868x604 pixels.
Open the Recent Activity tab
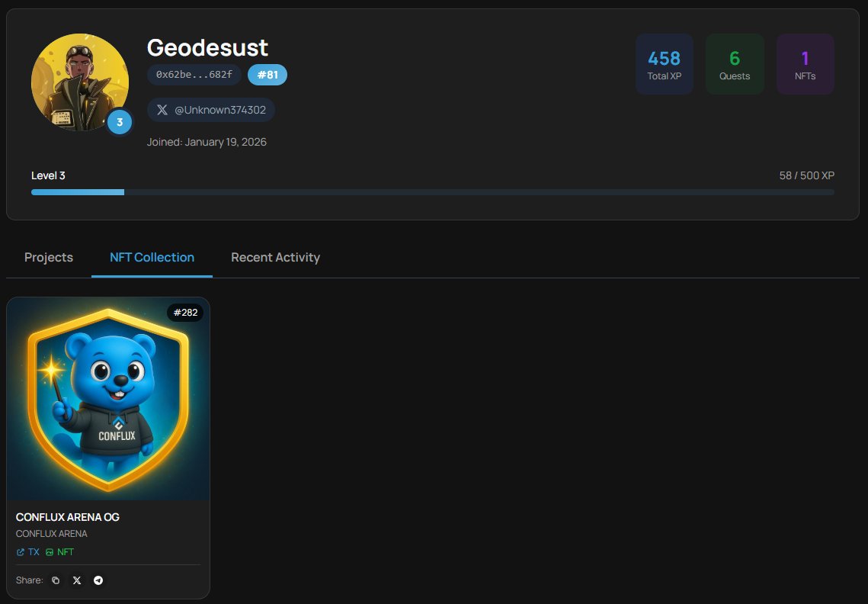tap(275, 257)
